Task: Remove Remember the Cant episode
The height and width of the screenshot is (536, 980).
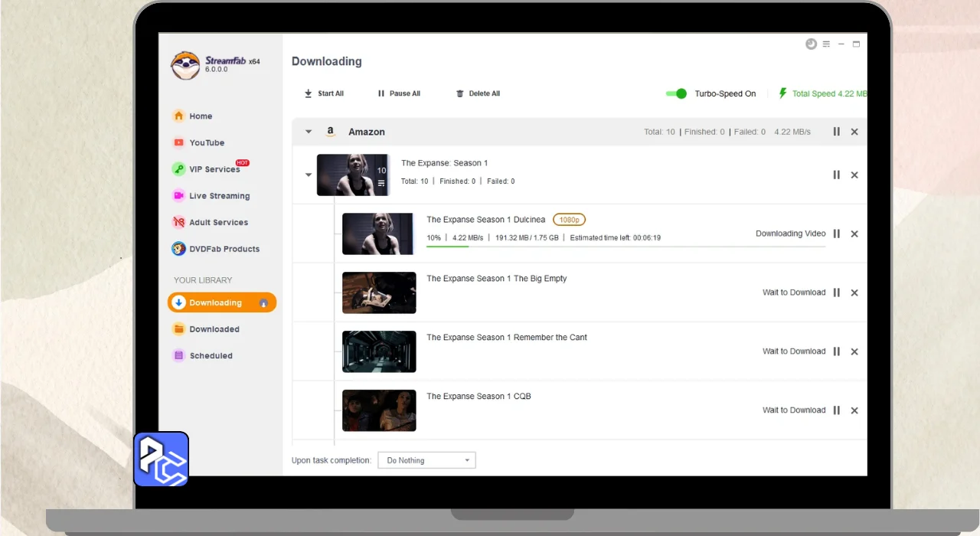Action: [x=854, y=351]
